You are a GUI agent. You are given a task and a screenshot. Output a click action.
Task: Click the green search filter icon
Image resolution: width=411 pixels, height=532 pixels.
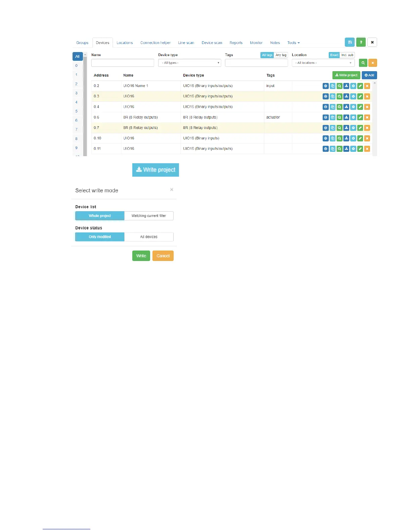[x=363, y=63]
